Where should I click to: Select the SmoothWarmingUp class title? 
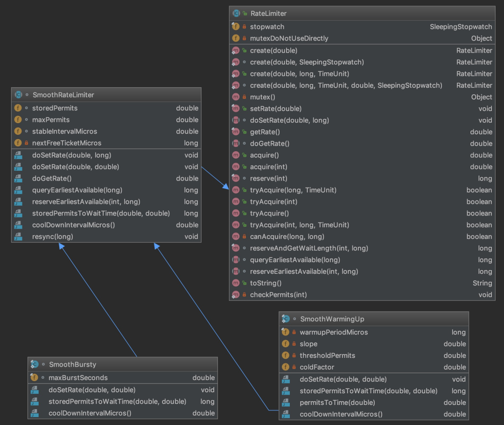[332, 319]
